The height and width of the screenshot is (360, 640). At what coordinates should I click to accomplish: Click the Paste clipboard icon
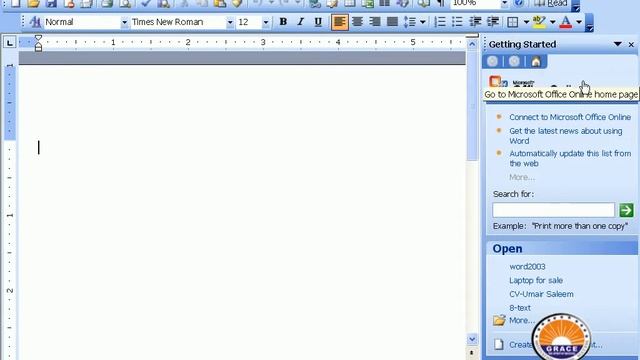(x=220, y=4)
